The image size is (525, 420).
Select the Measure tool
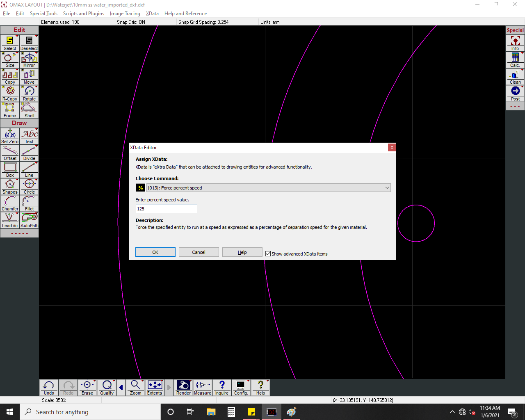coord(203,388)
